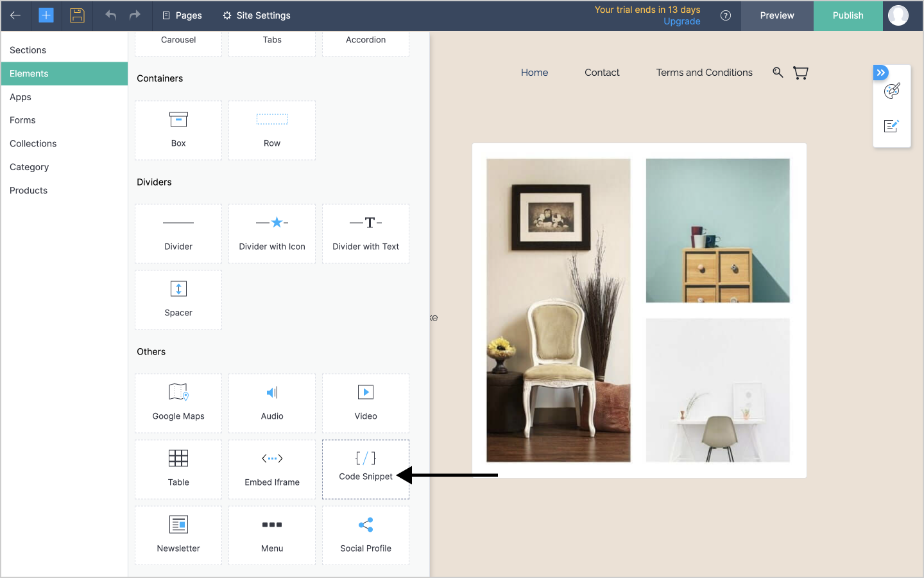Click the undo arrow icon

(x=111, y=15)
